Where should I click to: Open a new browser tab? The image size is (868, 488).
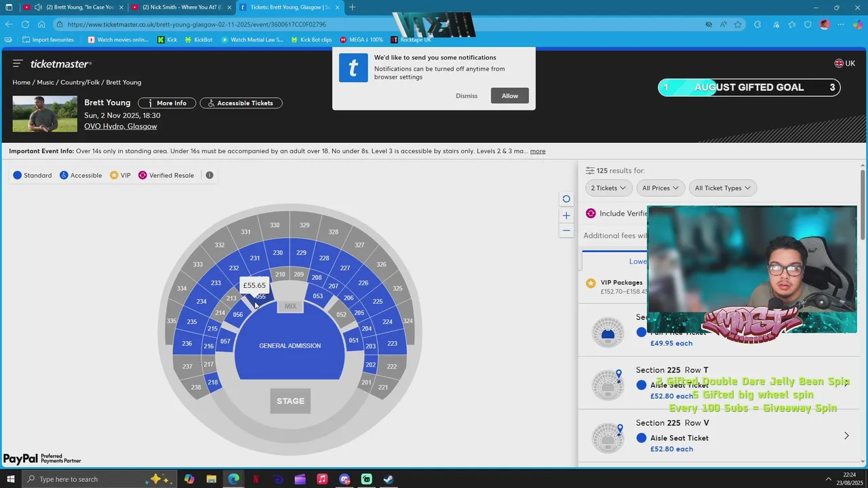(352, 7)
